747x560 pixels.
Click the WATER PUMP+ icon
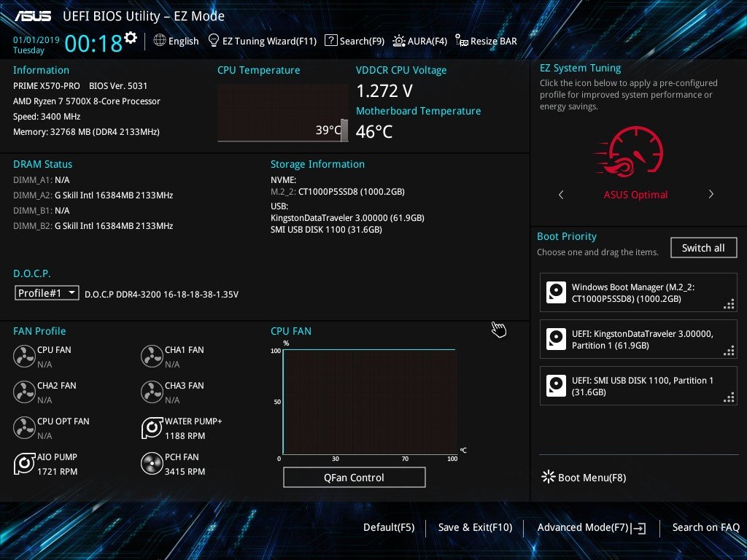(x=152, y=428)
